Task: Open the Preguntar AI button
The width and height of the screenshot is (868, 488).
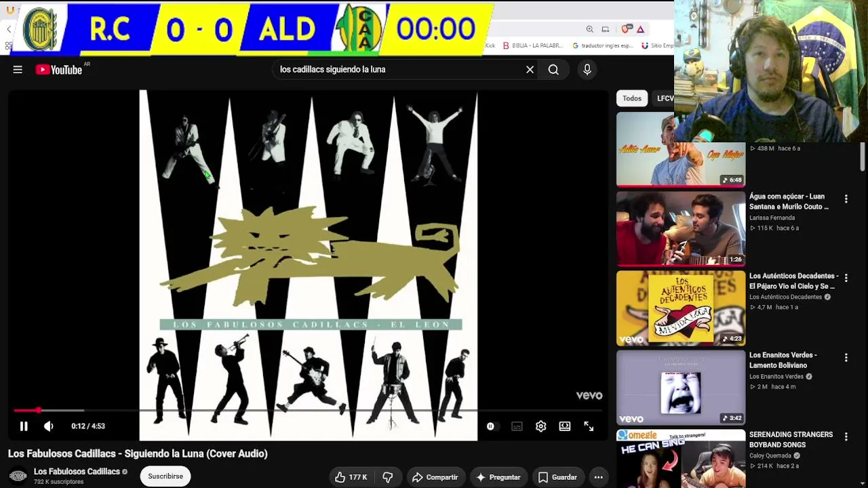Action: click(x=498, y=477)
